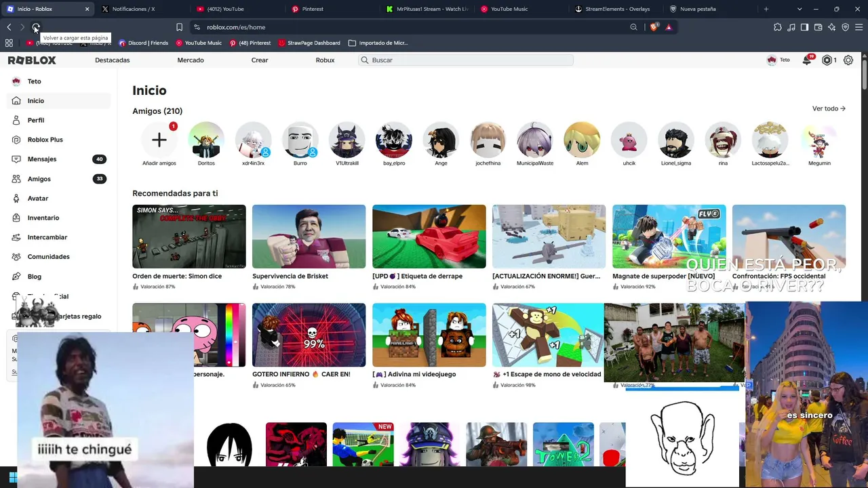Open a new browser tab
This screenshot has height=488, width=868.
[766, 9]
